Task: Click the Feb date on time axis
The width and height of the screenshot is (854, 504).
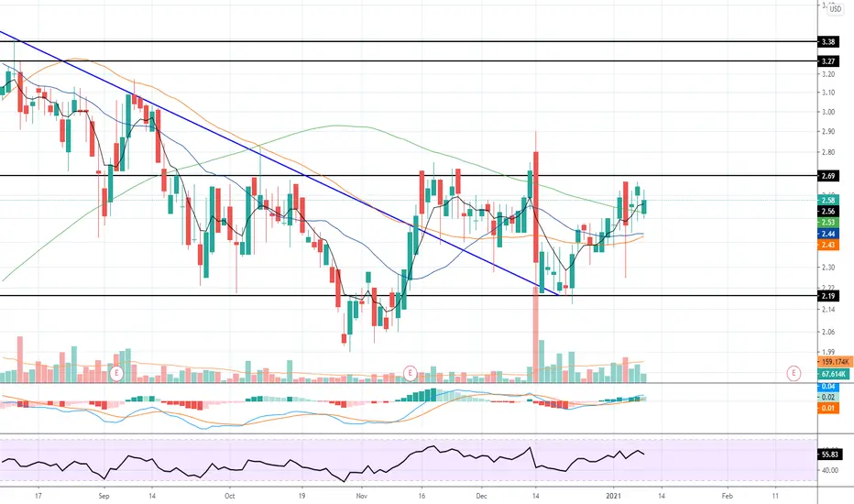Action: click(728, 496)
